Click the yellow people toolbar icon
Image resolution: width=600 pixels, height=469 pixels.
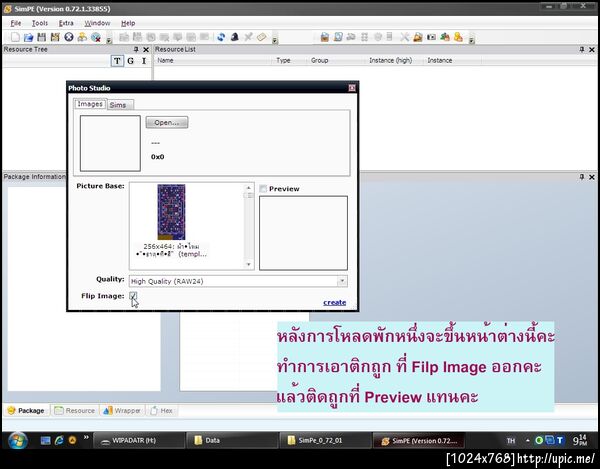click(82, 37)
